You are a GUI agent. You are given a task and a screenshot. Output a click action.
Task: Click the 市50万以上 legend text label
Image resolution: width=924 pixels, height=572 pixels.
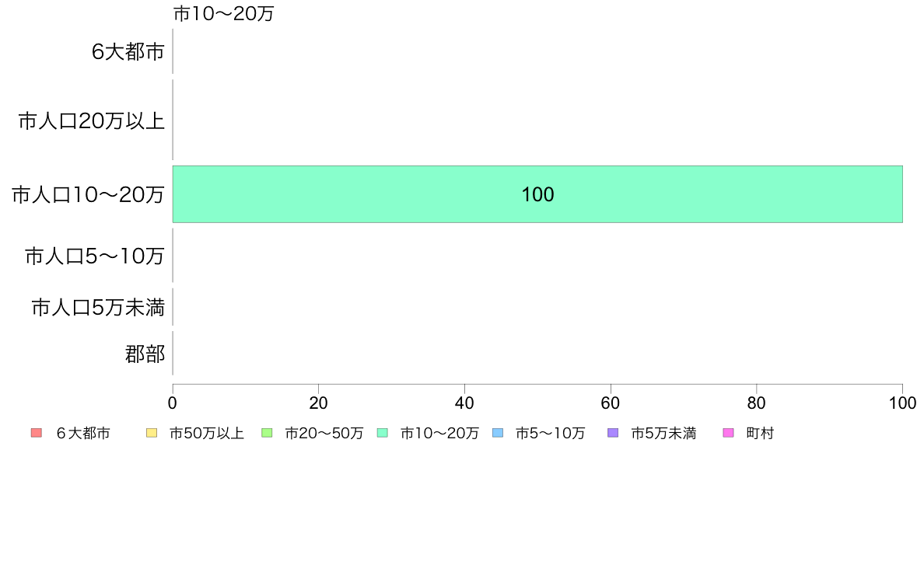[x=207, y=434]
